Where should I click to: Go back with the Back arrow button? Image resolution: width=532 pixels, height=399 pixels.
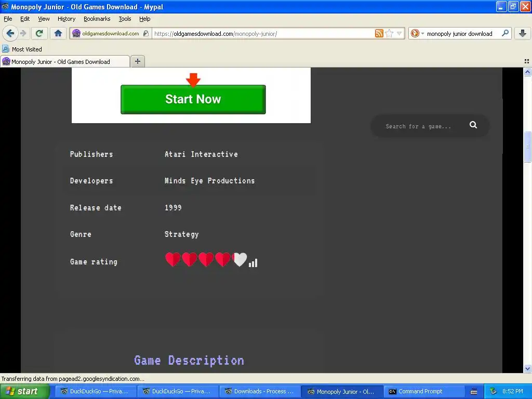click(x=10, y=33)
